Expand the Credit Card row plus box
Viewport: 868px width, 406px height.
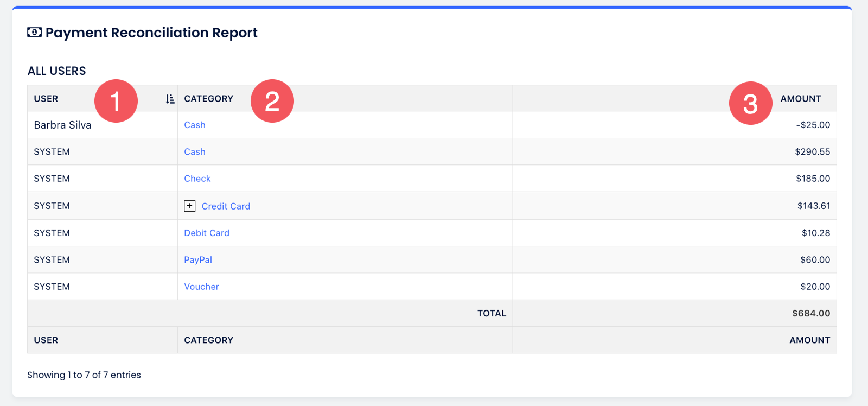pyautogui.click(x=189, y=206)
